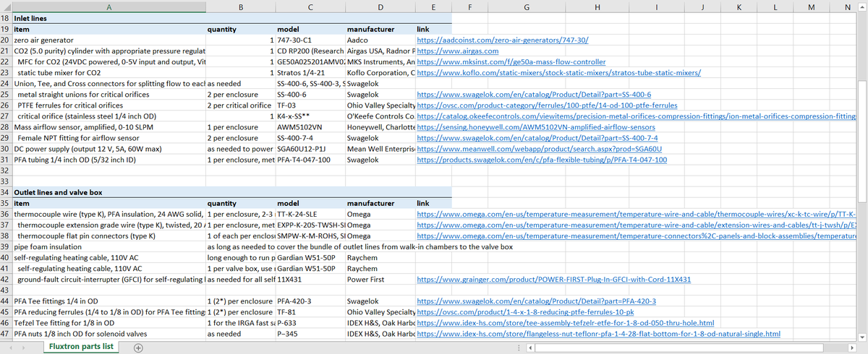Click the 'zero air generator' cell

[109, 40]
